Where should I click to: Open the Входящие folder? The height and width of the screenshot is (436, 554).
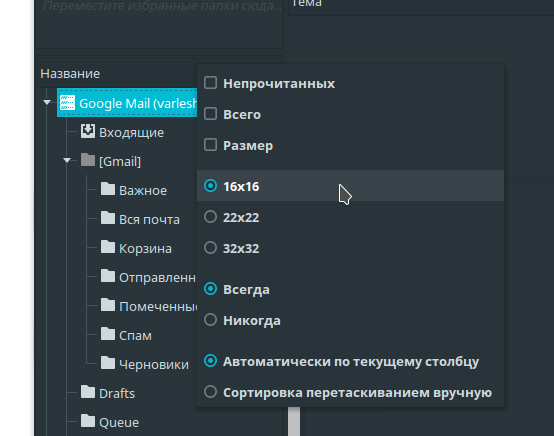[x=131, y=132]
